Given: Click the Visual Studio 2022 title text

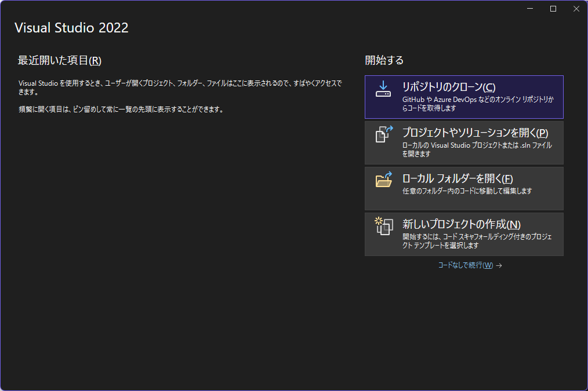Looking at the screenshot, I should tap(71, 27).
